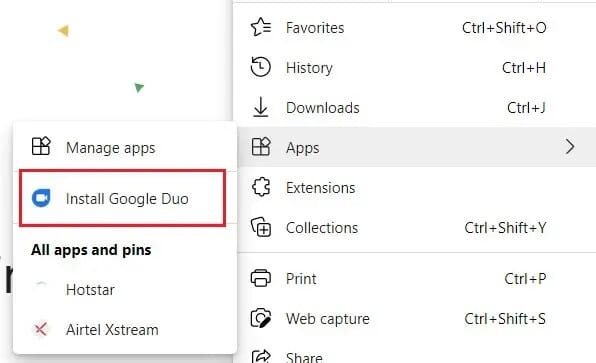Select Web capture menu entry
The image size is (596, 363).
coord(417,319)
